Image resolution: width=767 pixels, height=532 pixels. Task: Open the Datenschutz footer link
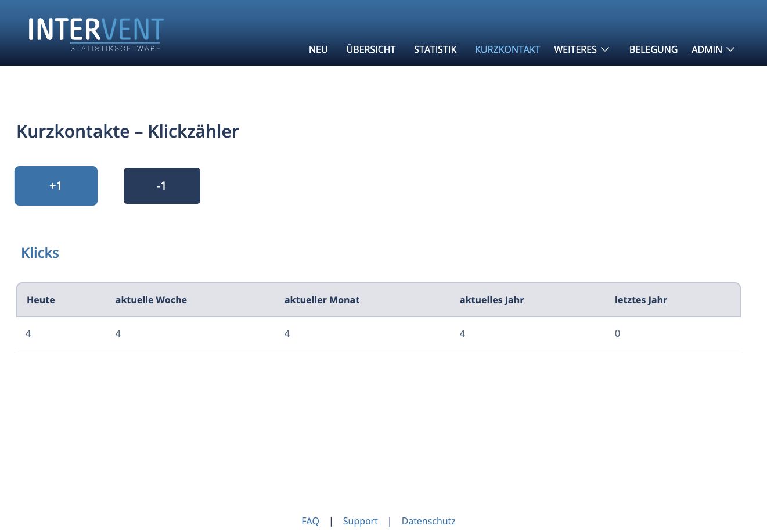[428, 521]
